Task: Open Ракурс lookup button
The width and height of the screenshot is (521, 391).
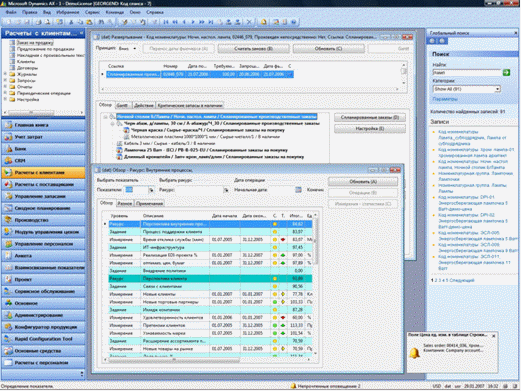Action: tap(226, 190)
